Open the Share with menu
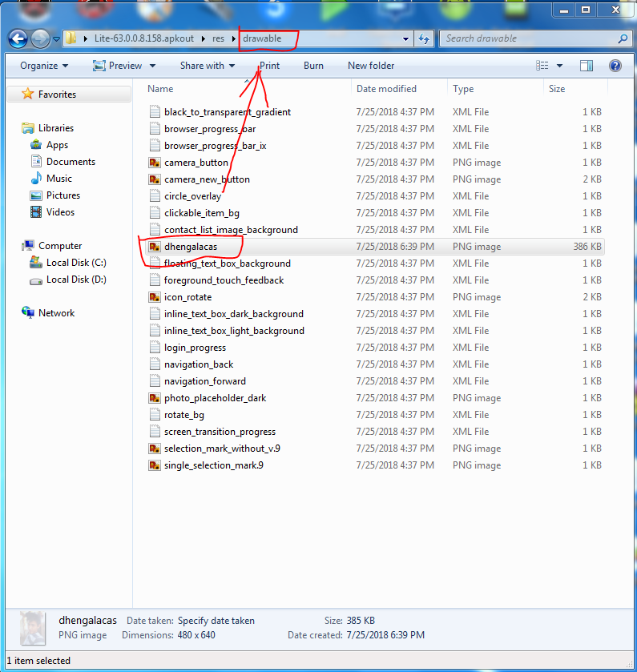The image size is (637, 672). pos(208,66)
